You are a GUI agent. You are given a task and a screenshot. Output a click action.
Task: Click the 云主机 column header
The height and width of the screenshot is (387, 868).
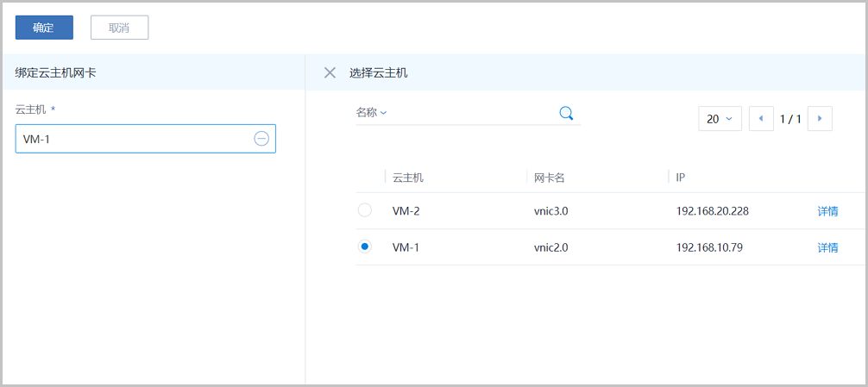408,178
